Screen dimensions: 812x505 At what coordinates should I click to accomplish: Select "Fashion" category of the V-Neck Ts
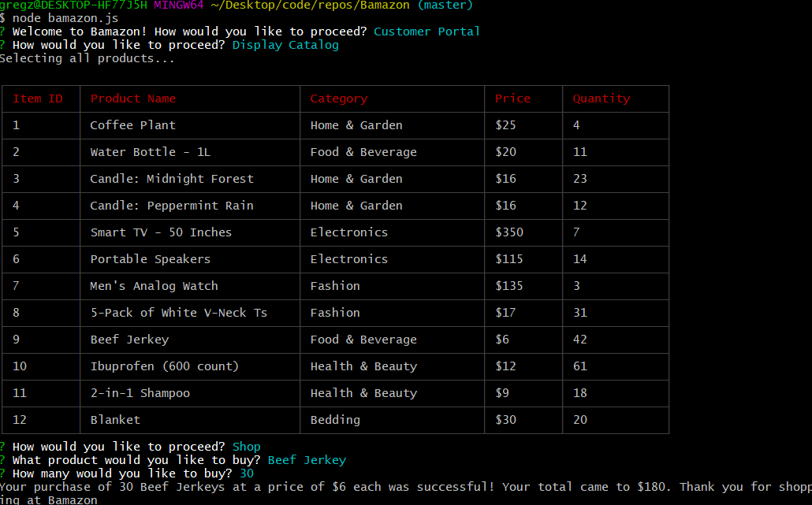pos(335,313)
